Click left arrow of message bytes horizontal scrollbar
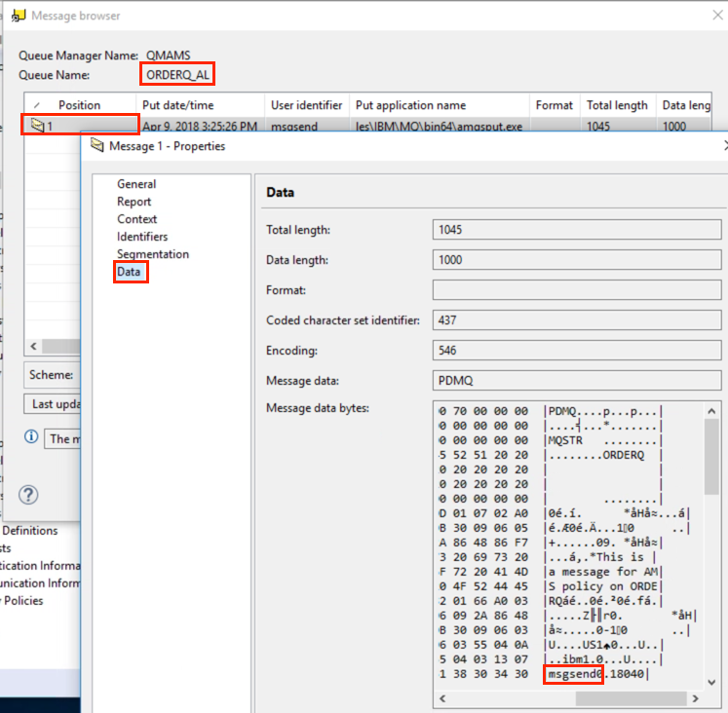Viewport: 728px width, 713px height. (442, 698)
